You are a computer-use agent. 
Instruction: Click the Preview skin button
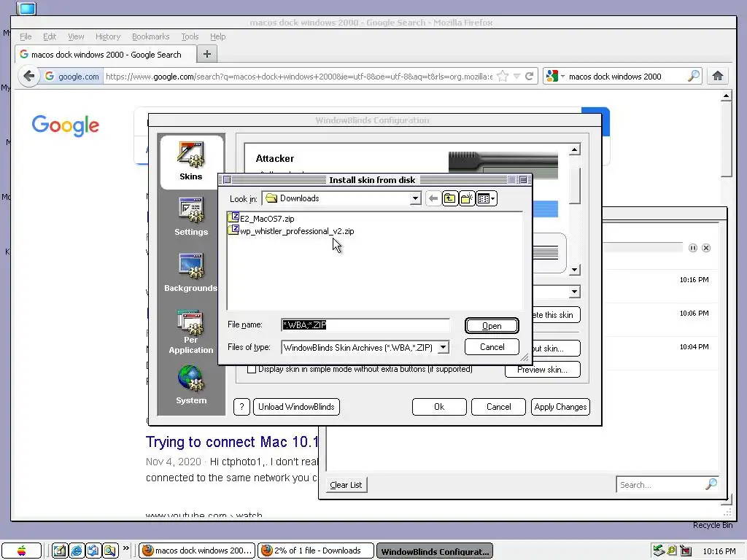coord(543,370)
